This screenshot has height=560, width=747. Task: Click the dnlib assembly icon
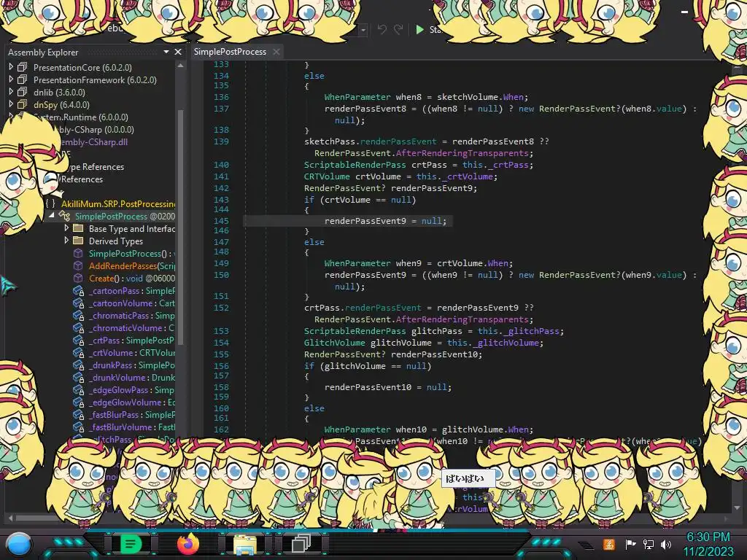point(23,92)
